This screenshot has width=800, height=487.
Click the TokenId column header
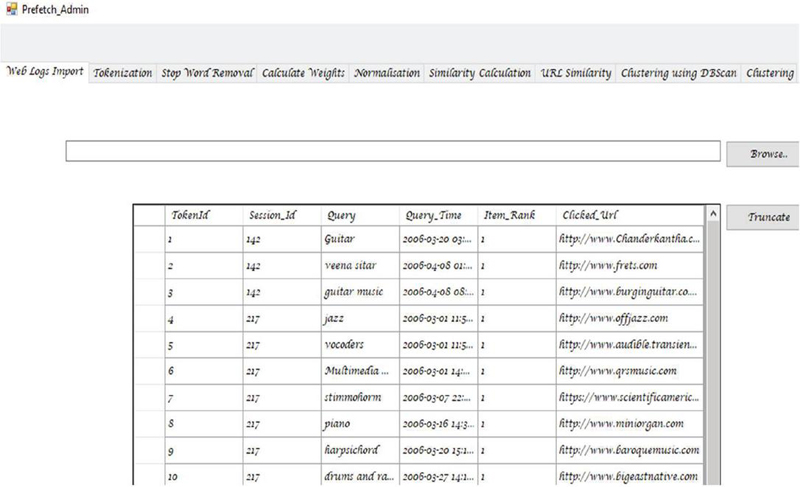coord(204,215)
